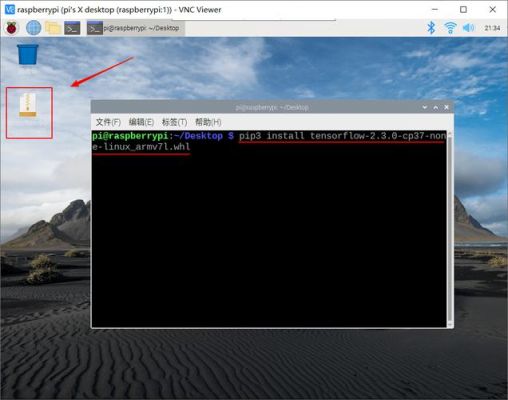
Task: Click the clock showing 21:34
Action: pyautogui.click(x=492, y=28)
